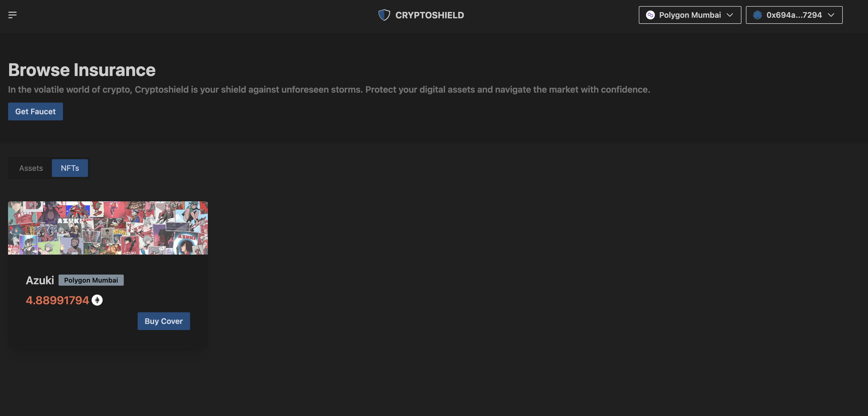The image size is (868, 416).
Task: Click the Azuki collection banner image
Action: tap(108, 228)
